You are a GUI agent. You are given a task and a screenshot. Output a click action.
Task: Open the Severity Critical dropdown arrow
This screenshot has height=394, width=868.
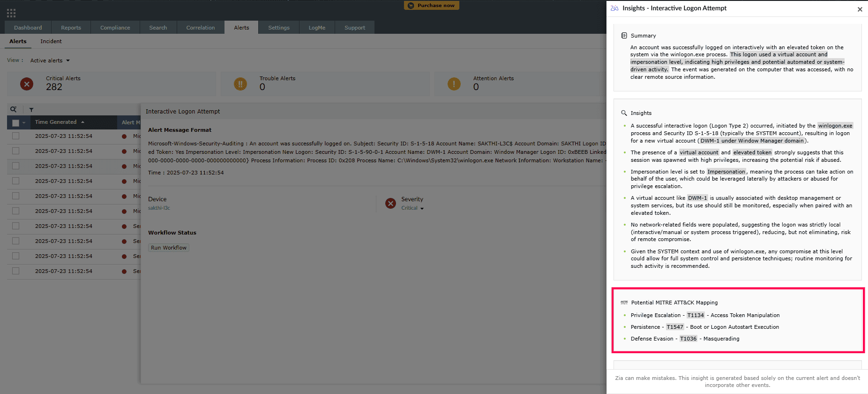click(x=422, y=209)
